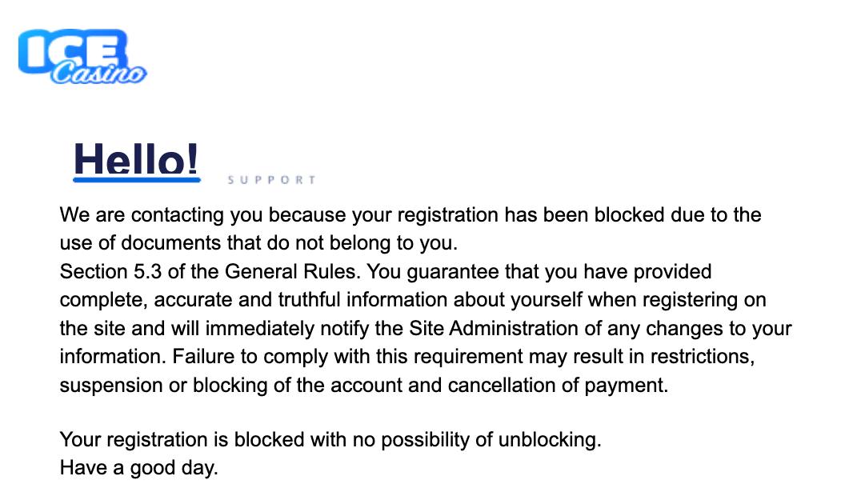Click the cursive "Casino" word in logo
The height and width of the screenshot is (504, 853).
click(x=98, y=74)
